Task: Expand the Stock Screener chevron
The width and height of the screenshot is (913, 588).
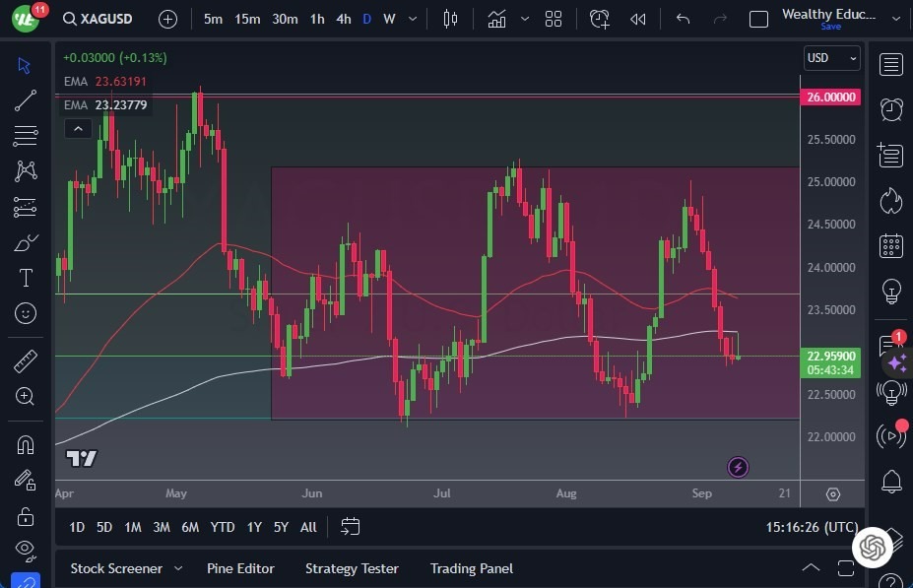Action: click(x=178, y=568)
